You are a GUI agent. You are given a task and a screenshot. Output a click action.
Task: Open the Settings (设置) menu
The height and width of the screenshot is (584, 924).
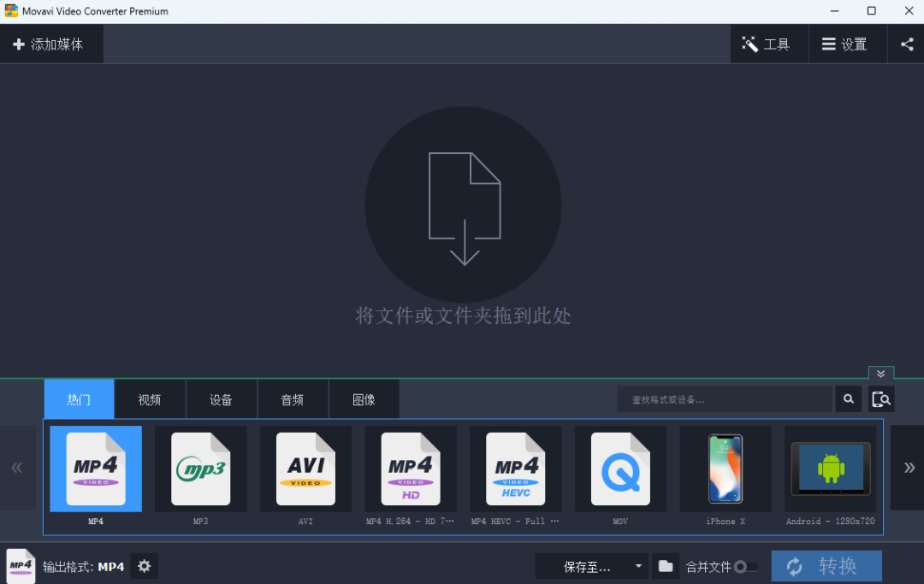tap(847, 44)
